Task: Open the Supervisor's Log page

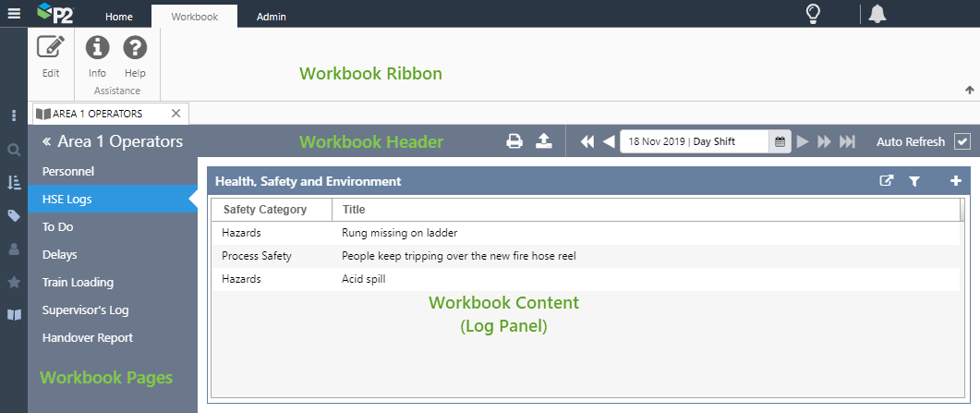Action: [x=113, y=310]
